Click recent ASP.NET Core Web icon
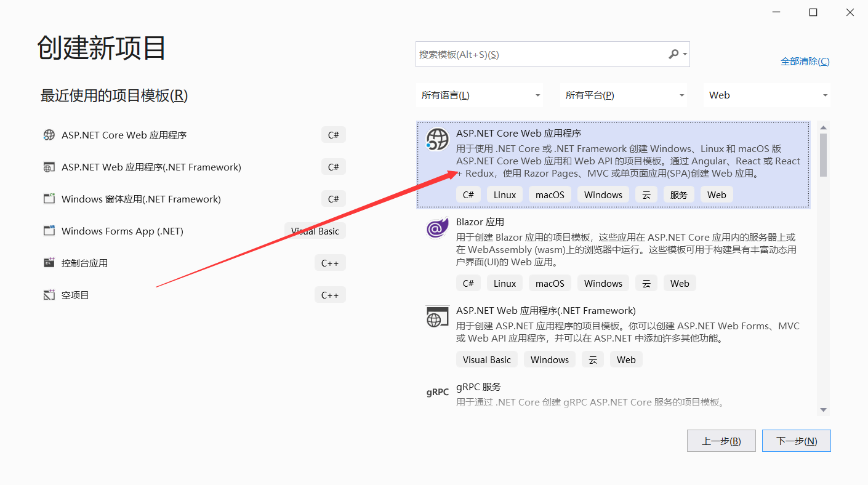This screenshot has width=868, height=485. 49,135
